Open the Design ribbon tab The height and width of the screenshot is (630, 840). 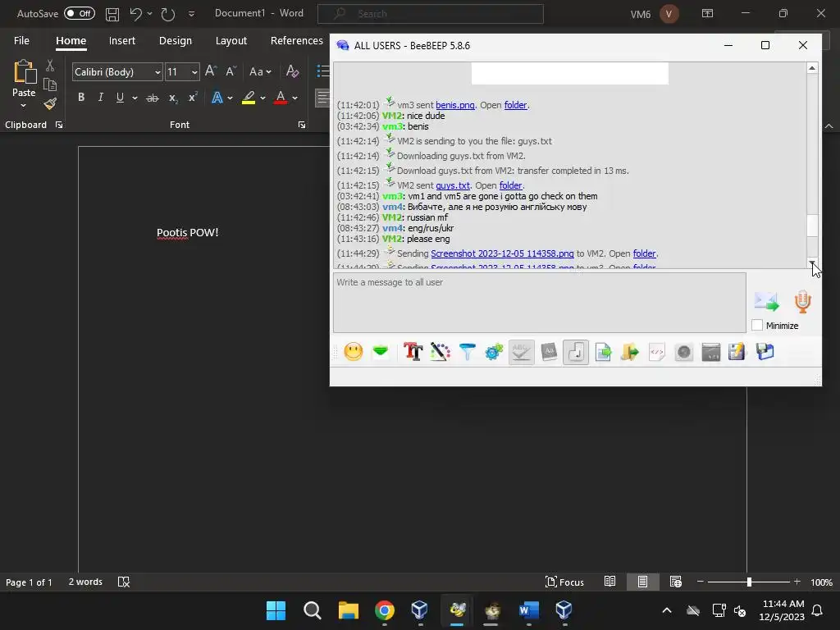click(x=176, y=41)
